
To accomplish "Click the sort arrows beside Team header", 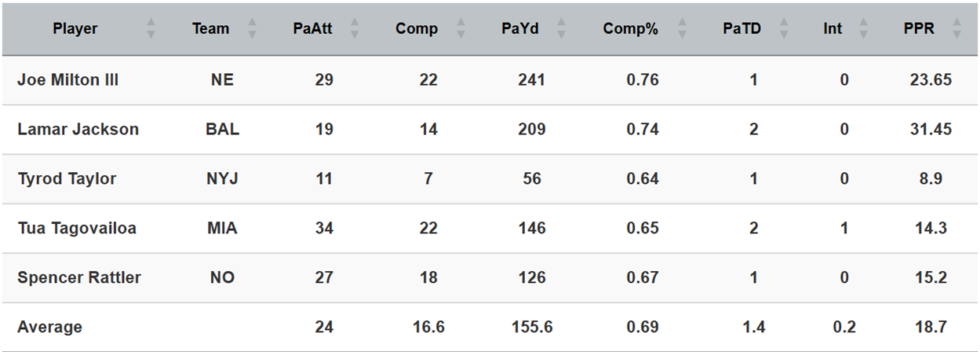I will pos(252,29).
